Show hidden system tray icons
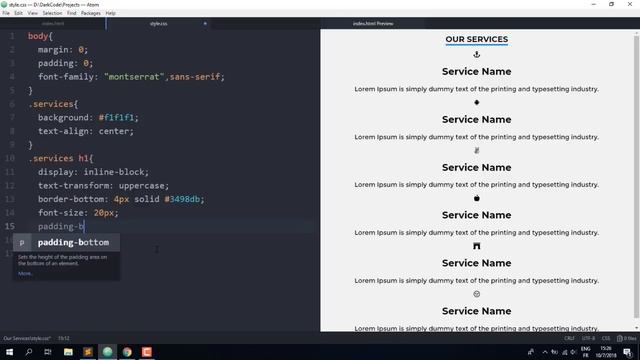640x360 pixels. 545,352
